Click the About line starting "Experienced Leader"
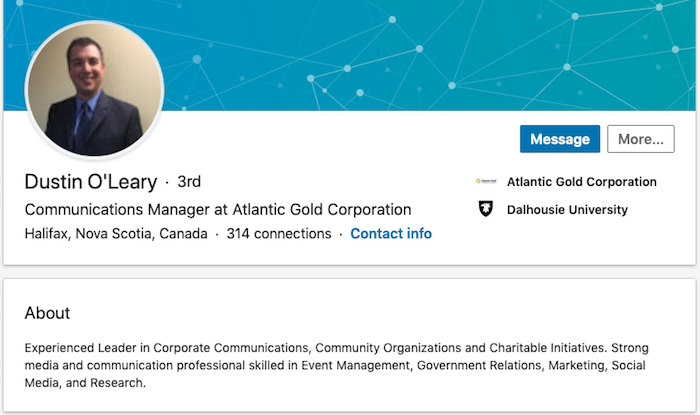This screenshot has height=415, width=700. point(336,348)
